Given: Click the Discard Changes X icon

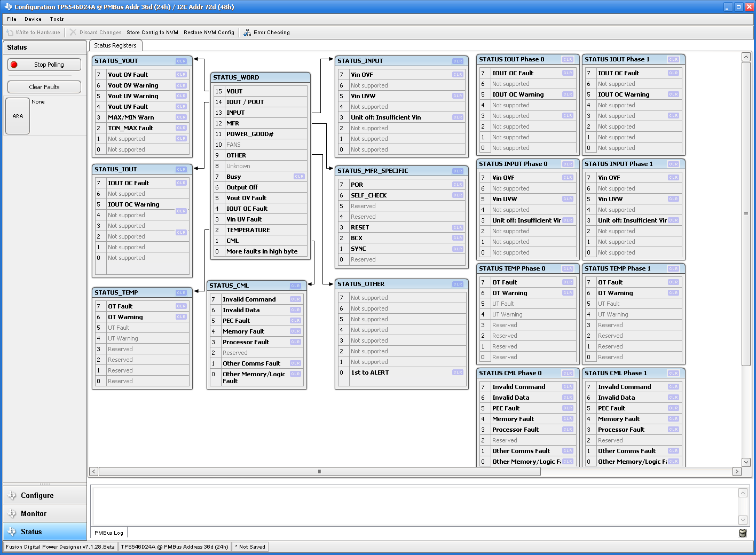Looking at the screenshot, I should (x=74, y=32).
